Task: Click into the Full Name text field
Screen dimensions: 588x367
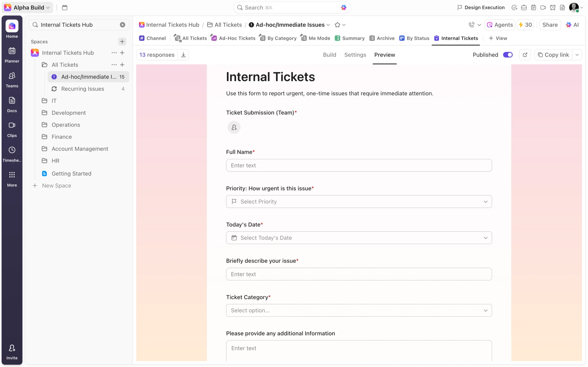Action: (359, 165)
